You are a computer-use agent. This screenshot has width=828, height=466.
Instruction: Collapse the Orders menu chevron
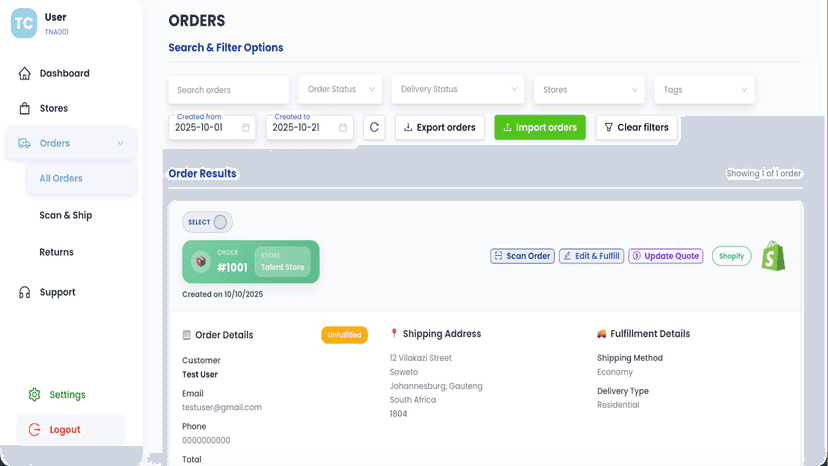click(x=120, y=143)
